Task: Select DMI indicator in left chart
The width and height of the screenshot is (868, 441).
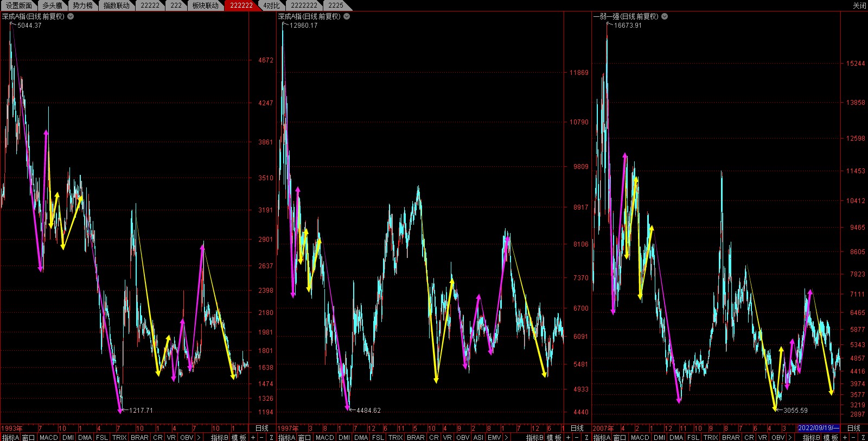Action: coord(68,437)
